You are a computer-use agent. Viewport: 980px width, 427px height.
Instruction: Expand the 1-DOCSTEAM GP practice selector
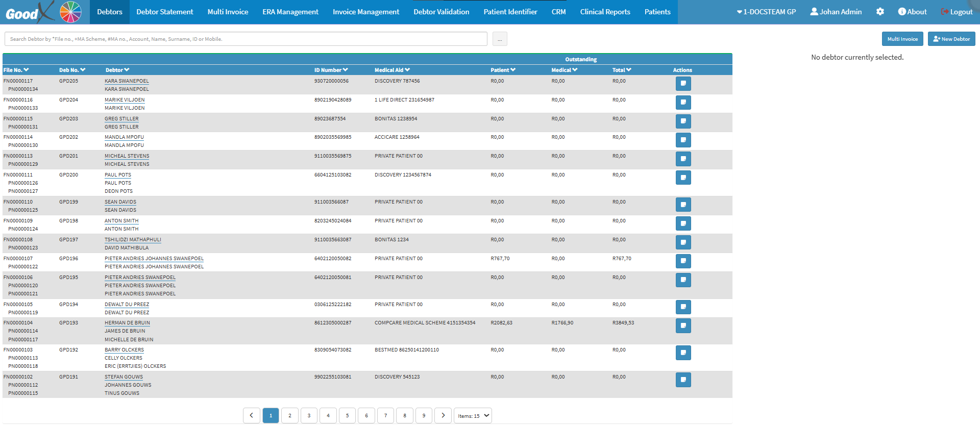[766, 12]
